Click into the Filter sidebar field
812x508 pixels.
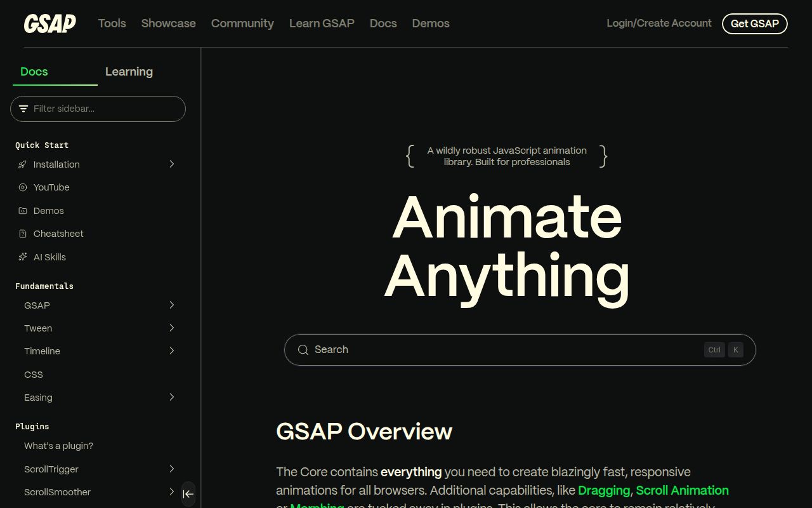98,109
